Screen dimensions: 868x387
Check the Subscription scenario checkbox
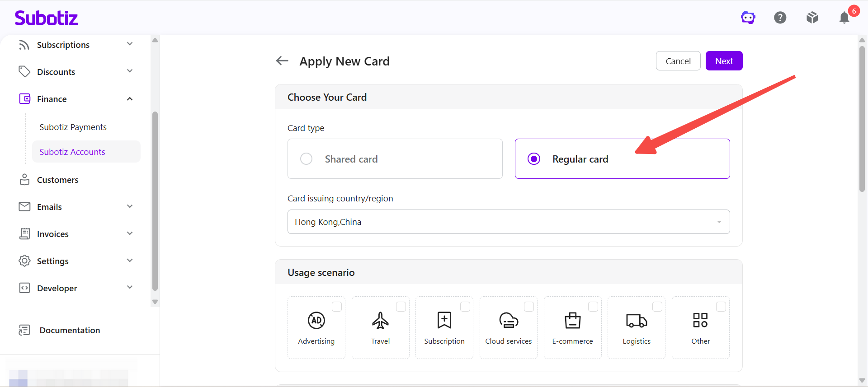click(465, 307)
